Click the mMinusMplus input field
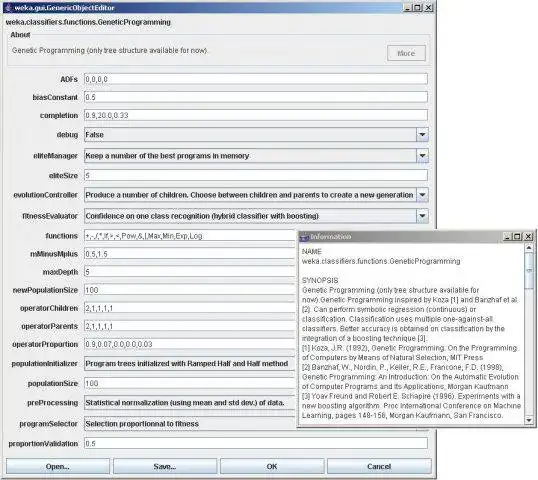Image resolution: width=538 pixels, height=480 pixels. click(x=189, y=254)
